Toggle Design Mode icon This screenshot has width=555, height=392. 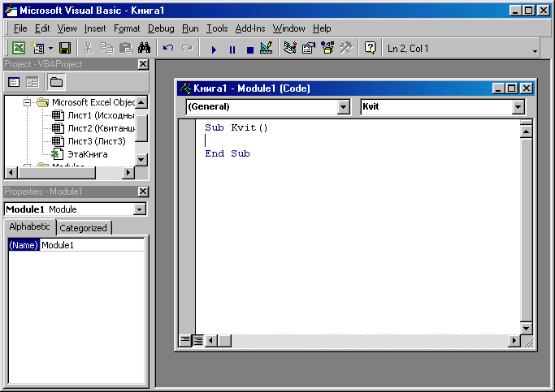(267, 48)
